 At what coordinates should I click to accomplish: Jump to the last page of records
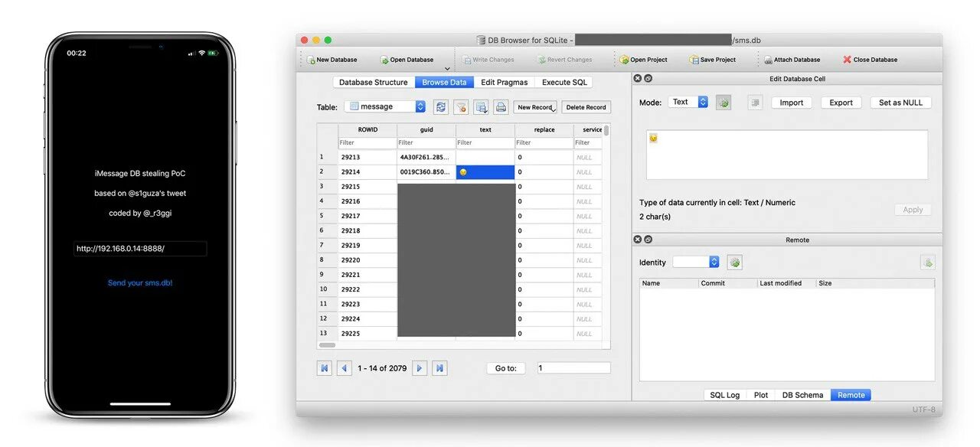point(439,368)
